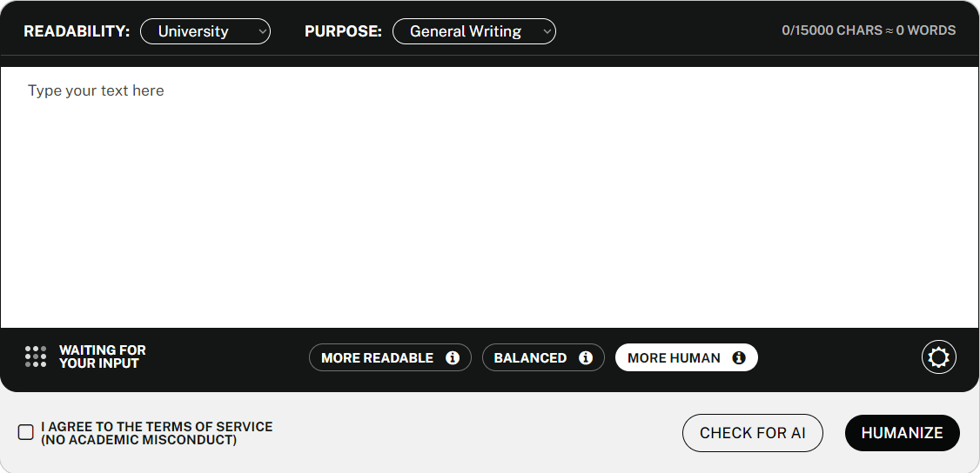Click the chevron arrow of the Purpose select

[547, 31]
